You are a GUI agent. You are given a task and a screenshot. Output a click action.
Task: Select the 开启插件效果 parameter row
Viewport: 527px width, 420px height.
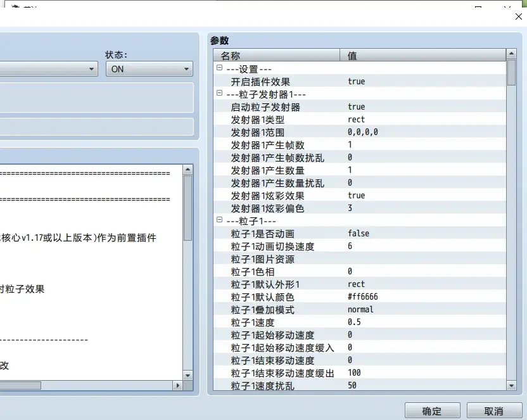(x=360, y=81)
